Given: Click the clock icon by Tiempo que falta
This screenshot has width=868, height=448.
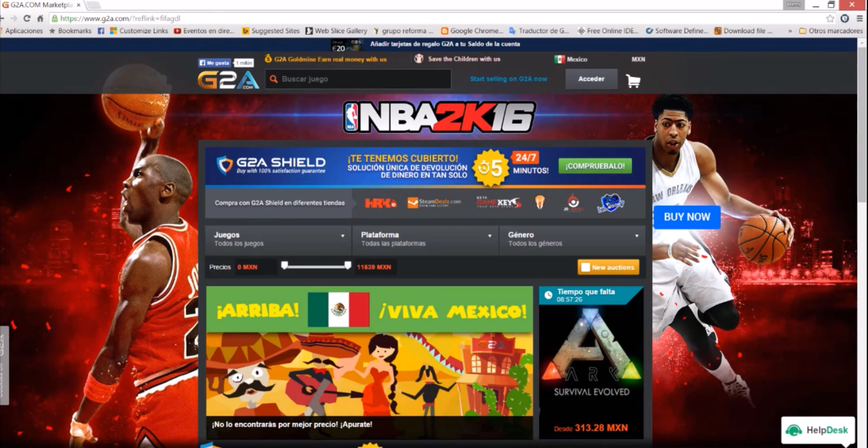Looking at the screenshot, I should click(x=548, y=295).
